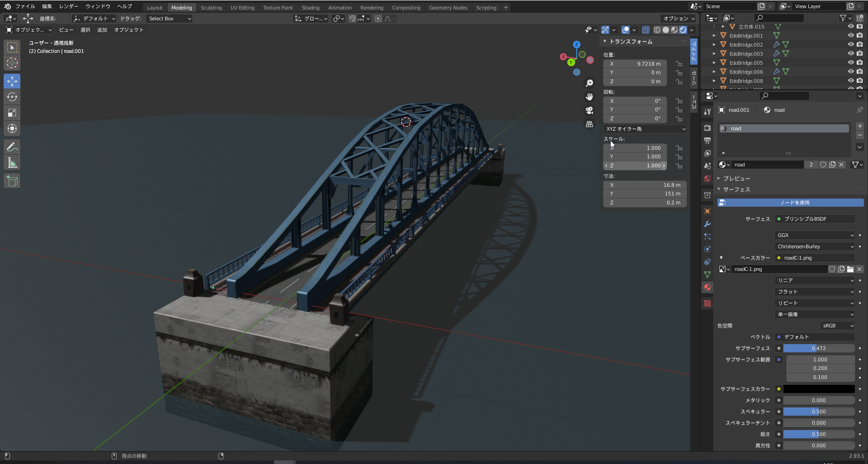Open the GGX distribution dropdown
The width and height of the screenshot is (868, 464).
click(x=815, y=235)
